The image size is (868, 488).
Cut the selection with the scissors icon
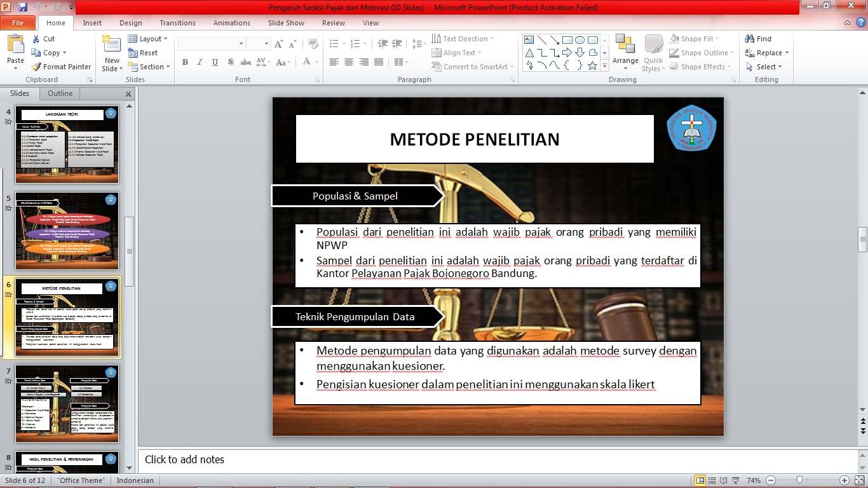pos(36,39)
